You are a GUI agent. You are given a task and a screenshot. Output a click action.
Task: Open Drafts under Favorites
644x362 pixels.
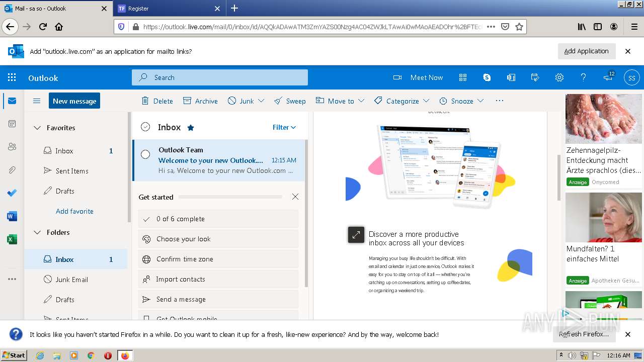click(x=76, y=191)
